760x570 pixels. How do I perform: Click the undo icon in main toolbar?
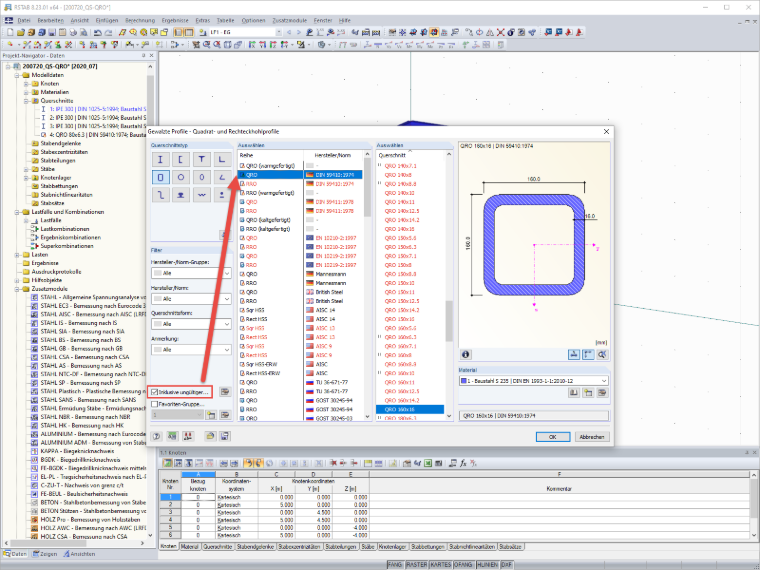coord(98,32)
